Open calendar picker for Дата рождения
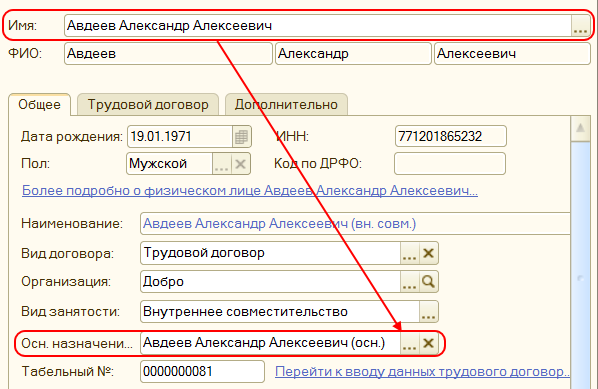The height and width of the screenshot is (389, 598). point(241,137)
